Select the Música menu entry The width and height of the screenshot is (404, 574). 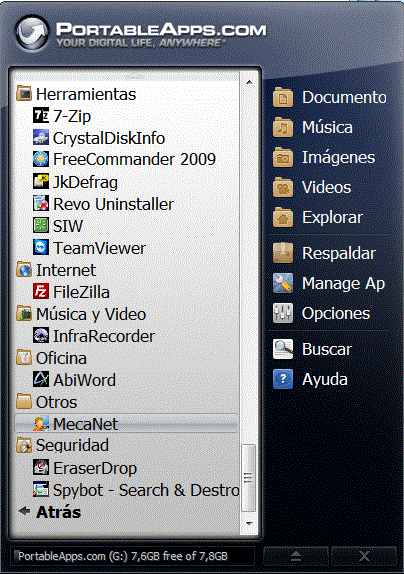(x=328, y=127)
